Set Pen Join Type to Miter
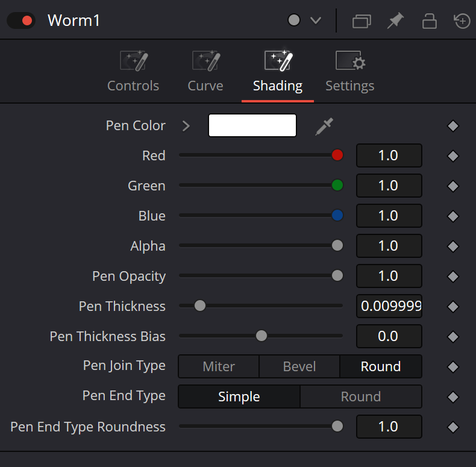The width and height of the screenshot is (476, 467). click(x=219, y=366)
